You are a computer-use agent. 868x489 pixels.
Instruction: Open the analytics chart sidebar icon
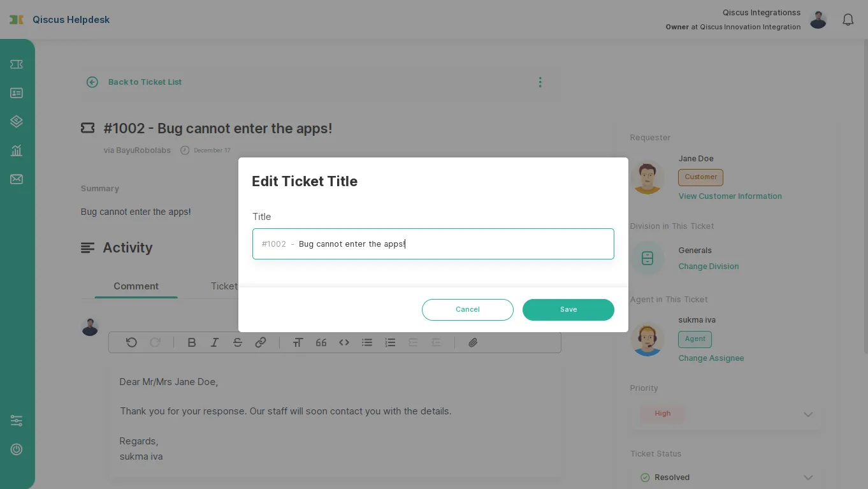(17, 150)
